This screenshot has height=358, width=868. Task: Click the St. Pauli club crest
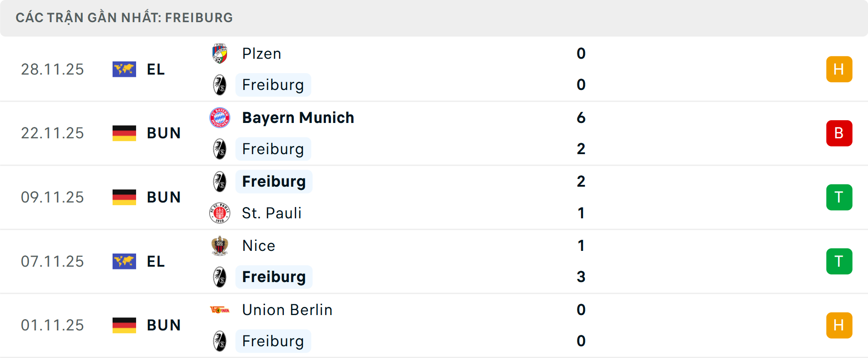[220, 213]
